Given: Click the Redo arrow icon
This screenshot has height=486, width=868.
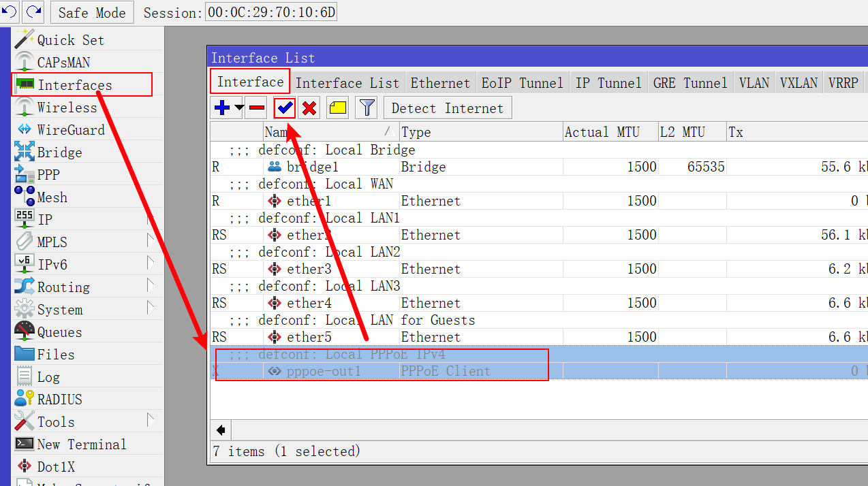Looking at the screenshot, I should pos(33,12).
